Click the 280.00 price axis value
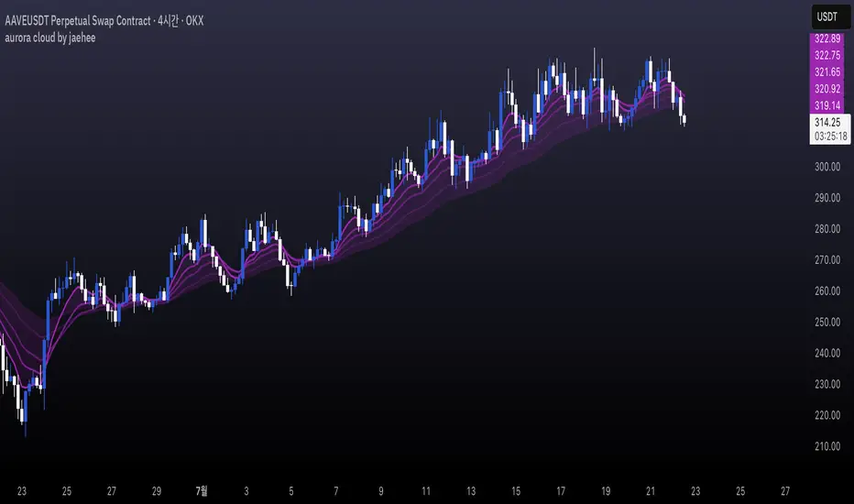The width and height of the screenshot is (854, 504). (827, 229)
